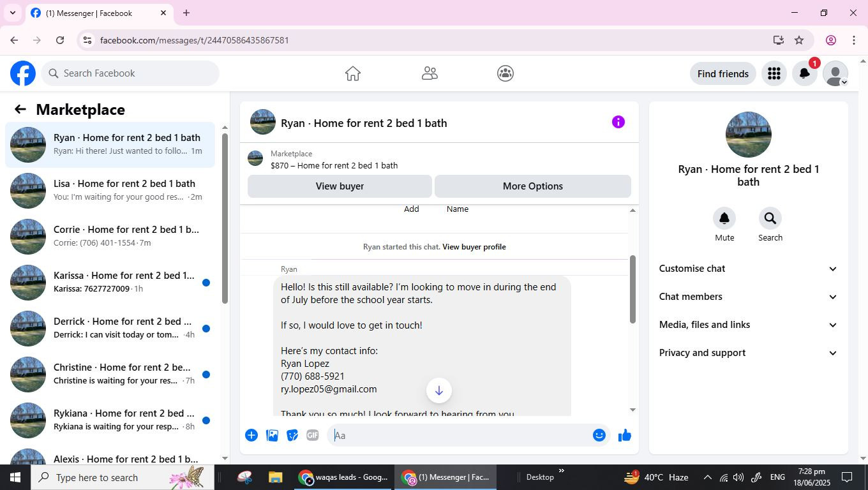Open a new browser tab
868x490 pixels.
click(186, 13)
